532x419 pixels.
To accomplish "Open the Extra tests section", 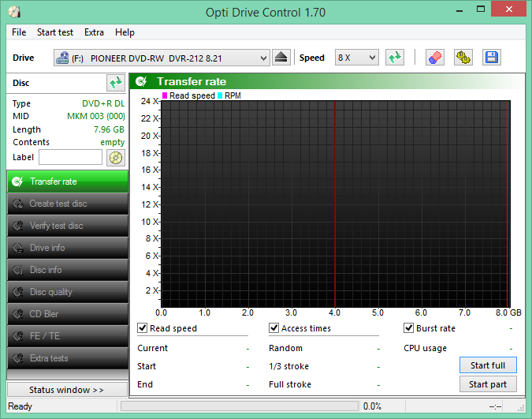I will (x=68, y=358).
